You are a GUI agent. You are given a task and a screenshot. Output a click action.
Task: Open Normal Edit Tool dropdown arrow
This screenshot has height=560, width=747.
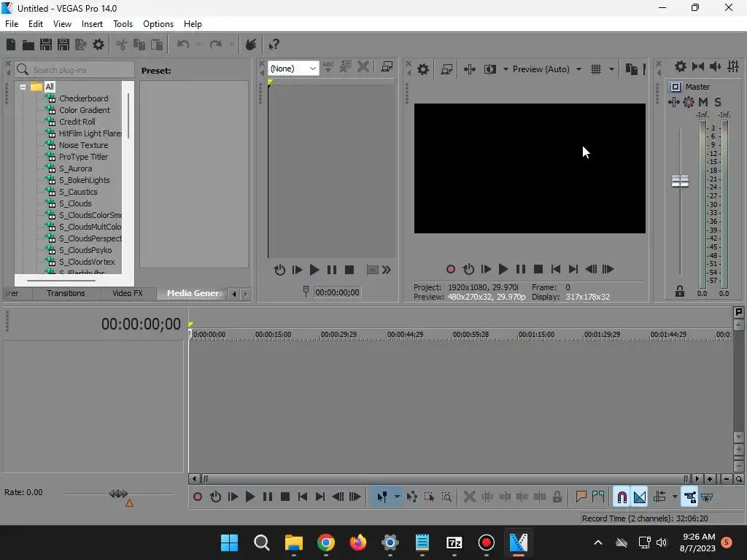tap(397, 497)
